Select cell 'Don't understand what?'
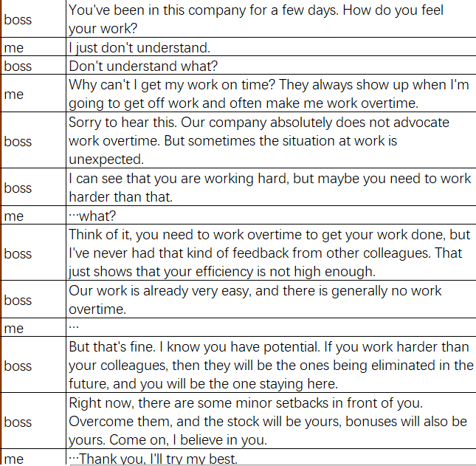This screenshot has width=476, height=466. pos(271,65)
